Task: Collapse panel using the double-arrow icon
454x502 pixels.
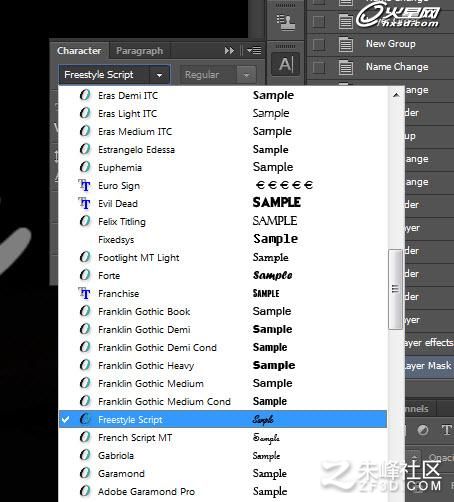Action: pyautogui.click(x=229, y=51)
